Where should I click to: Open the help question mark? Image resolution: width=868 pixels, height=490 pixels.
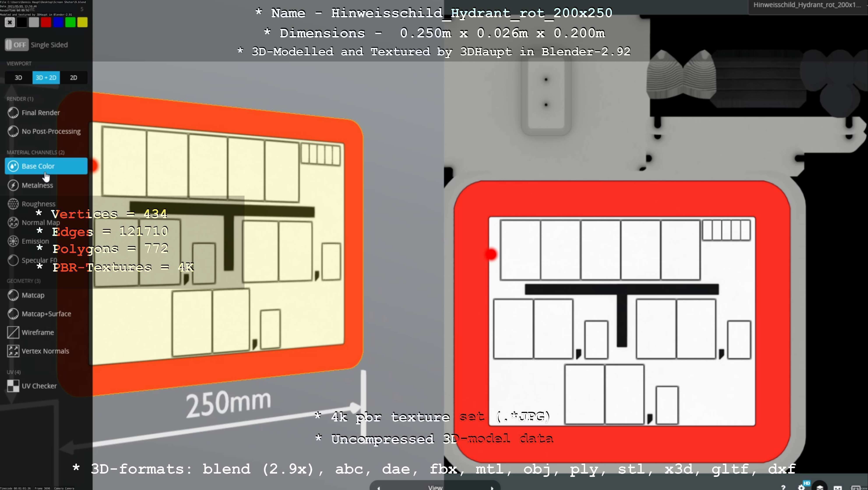coord(783,487)
